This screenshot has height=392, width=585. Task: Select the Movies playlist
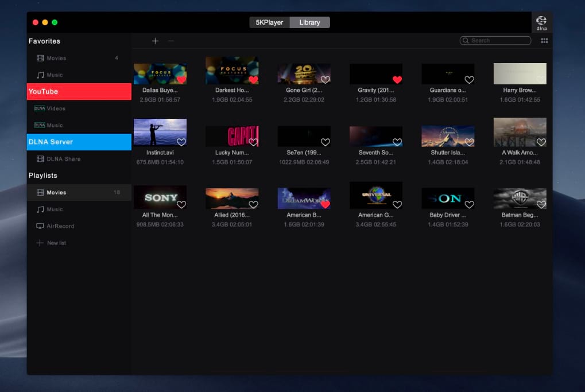point(79,192)
